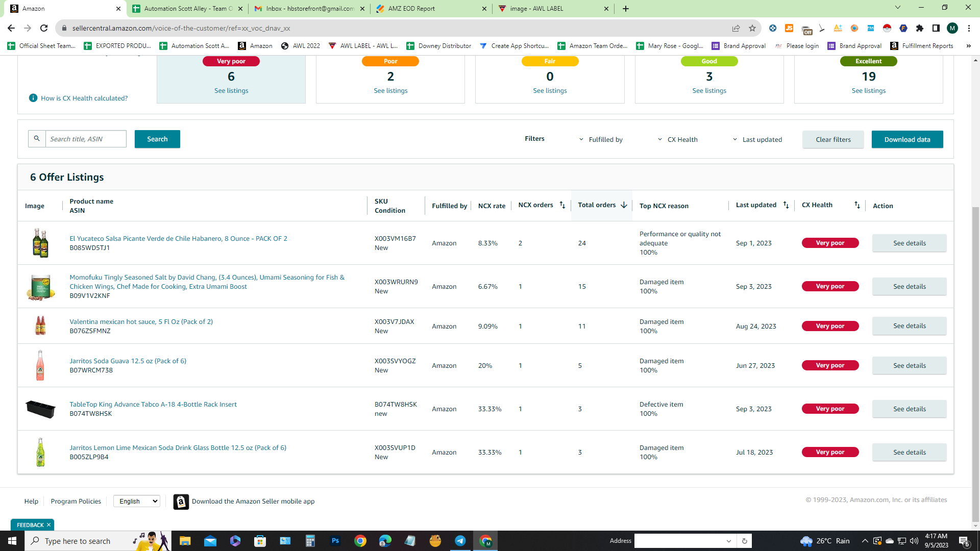Open Telegram from the taskbar

click(460, 541)
